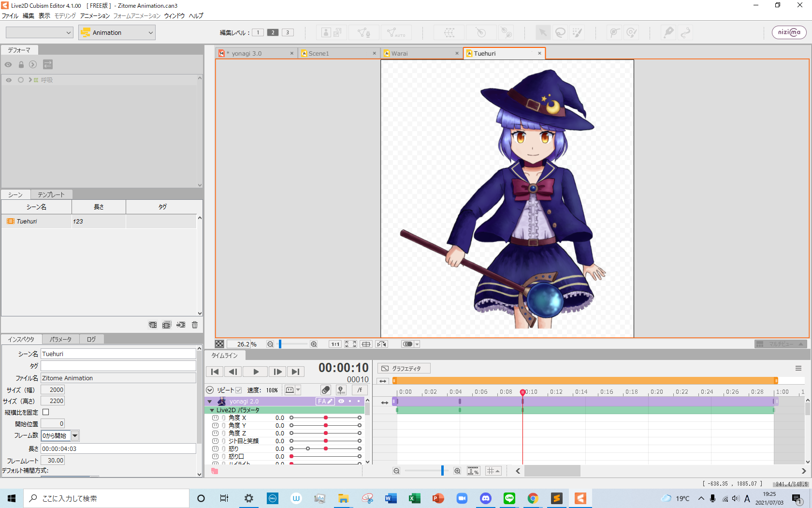Switch to the パラメータ tab
812x508 pixels.
point(60,339)
